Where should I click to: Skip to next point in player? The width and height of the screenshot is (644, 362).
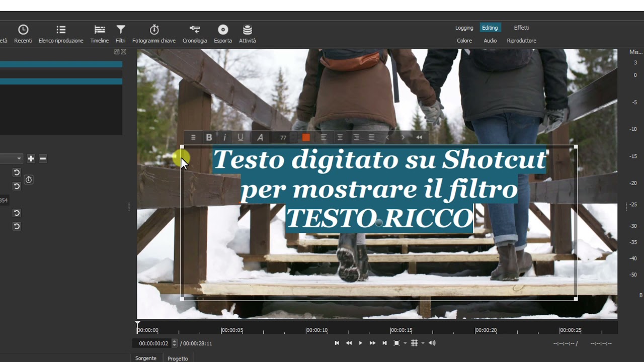[384, 343]
